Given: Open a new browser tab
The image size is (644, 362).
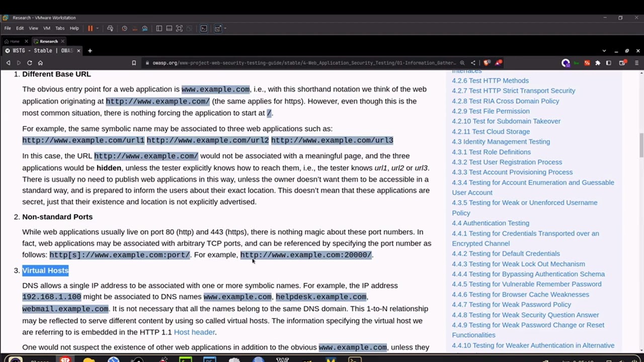Looking at the screenshot, I should click(90, 50).
